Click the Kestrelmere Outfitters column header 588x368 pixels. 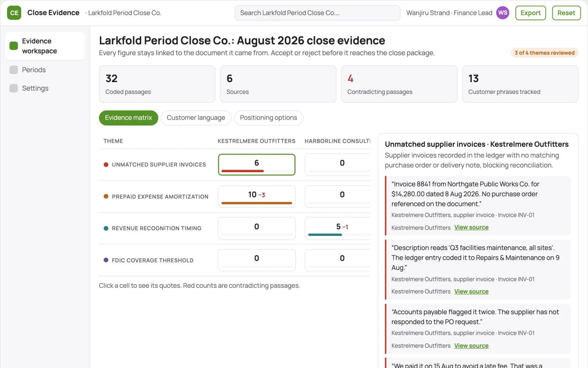[257, 141]
